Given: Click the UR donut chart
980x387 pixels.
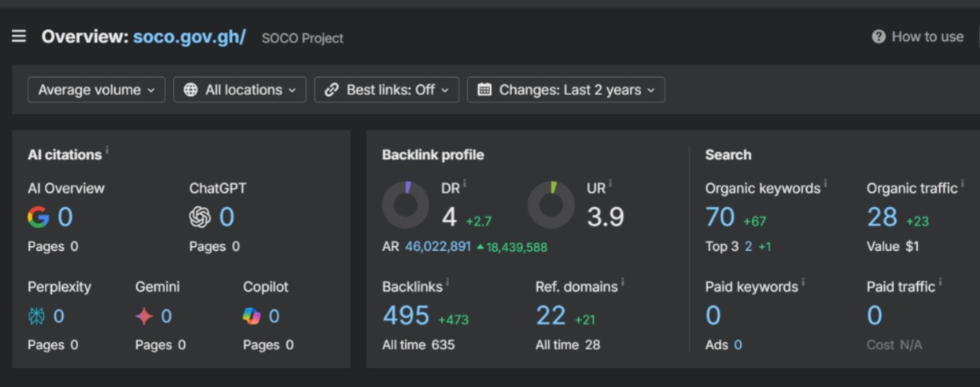Looking at the screenshot, I should (x=551, y=205).
